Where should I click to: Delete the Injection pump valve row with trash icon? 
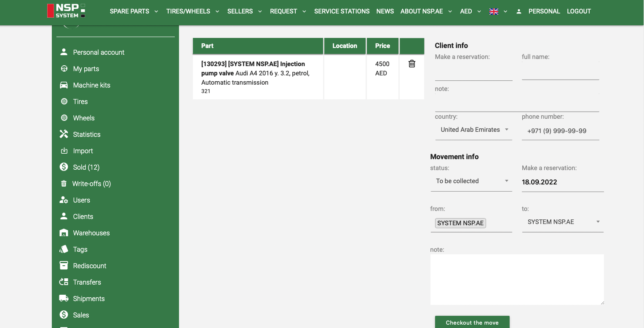pos(412,64)
